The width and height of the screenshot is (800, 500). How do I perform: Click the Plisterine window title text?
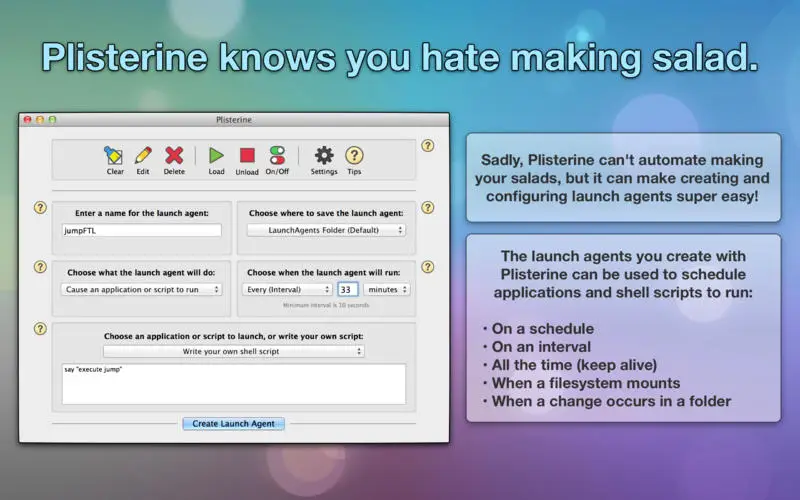point(234,120)
